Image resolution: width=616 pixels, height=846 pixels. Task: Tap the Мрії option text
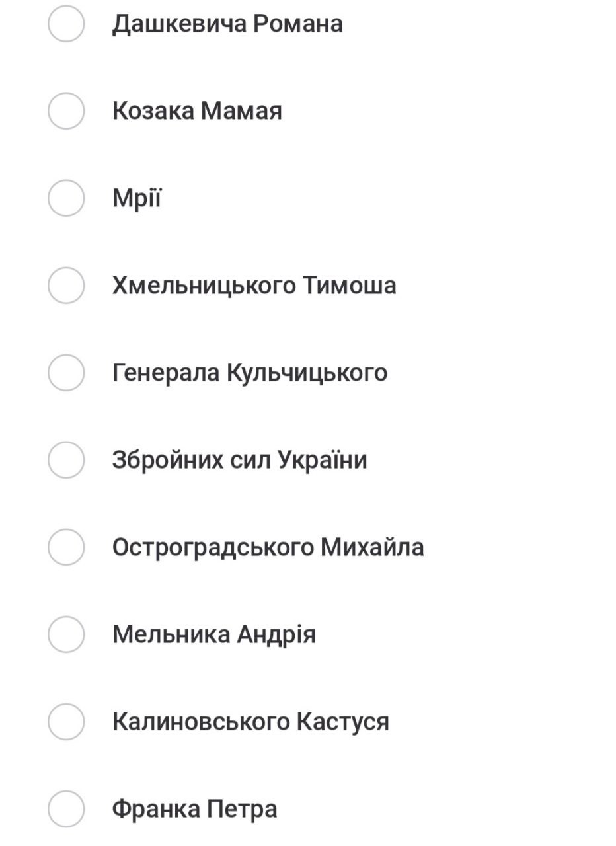[137, 198]
